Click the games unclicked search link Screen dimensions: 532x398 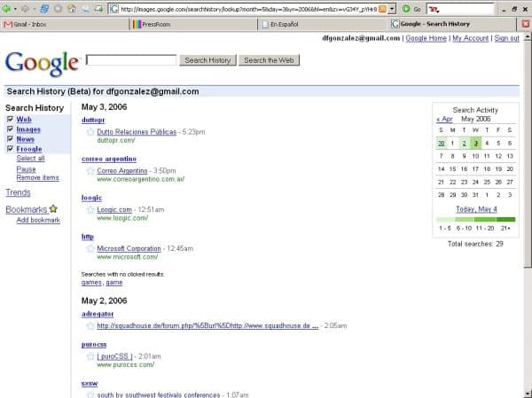(91, 282)
